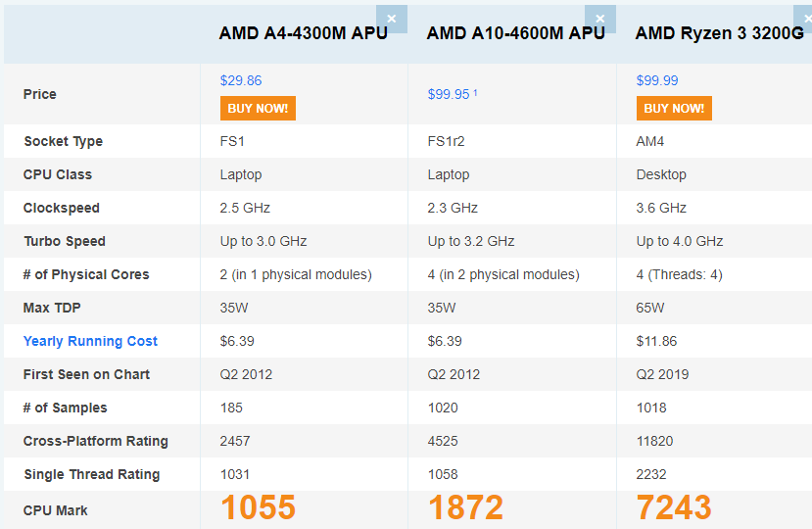812x529 pixels.
Task: Select the AM4 socket value
Action: (650, 141)
